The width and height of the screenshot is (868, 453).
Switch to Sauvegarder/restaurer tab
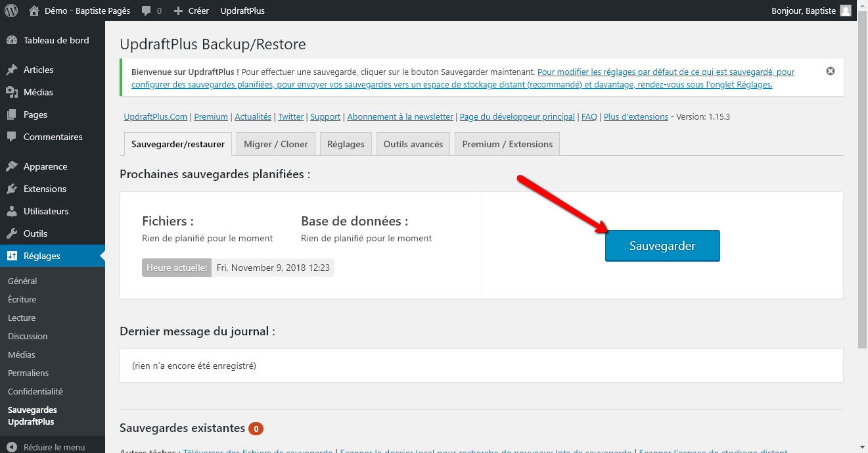178,144
